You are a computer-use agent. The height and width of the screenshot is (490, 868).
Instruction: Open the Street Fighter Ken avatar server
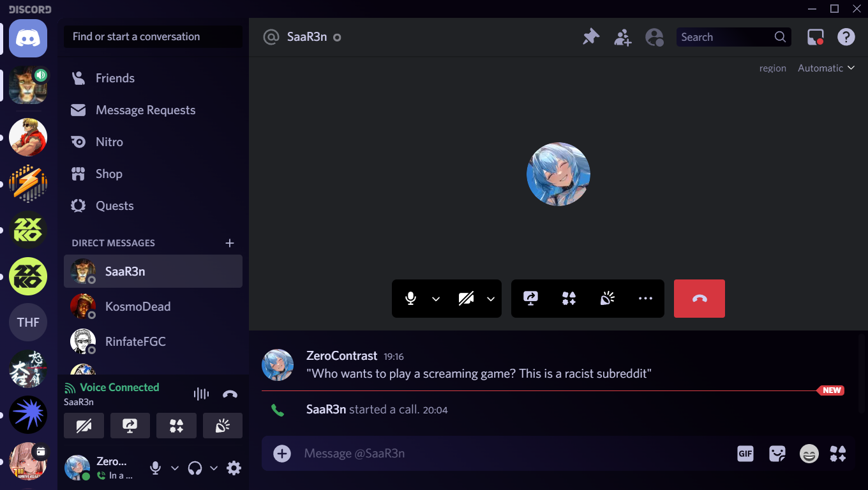point(28,137)
